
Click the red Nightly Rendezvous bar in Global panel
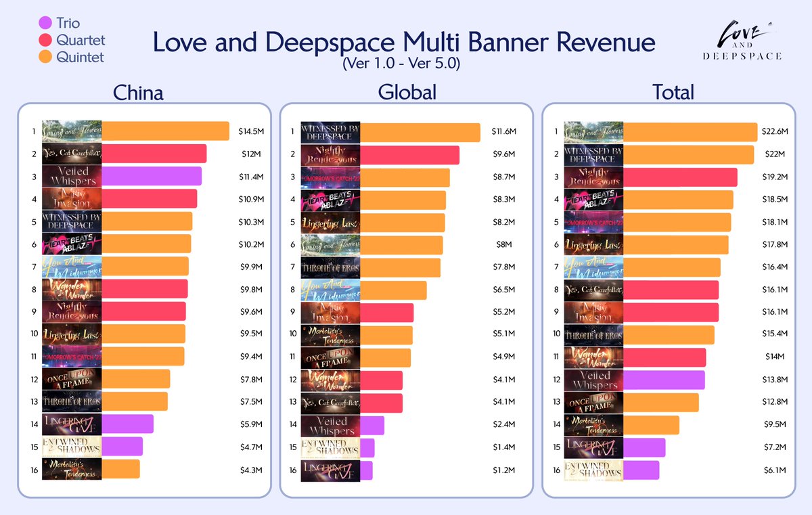click(x=409, y=155)
